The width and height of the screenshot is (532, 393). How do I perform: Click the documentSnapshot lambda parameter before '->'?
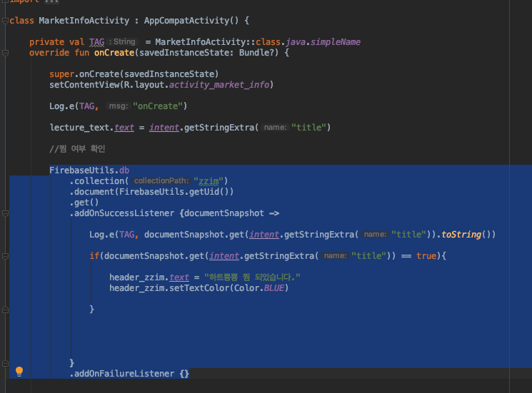point(224,213)
